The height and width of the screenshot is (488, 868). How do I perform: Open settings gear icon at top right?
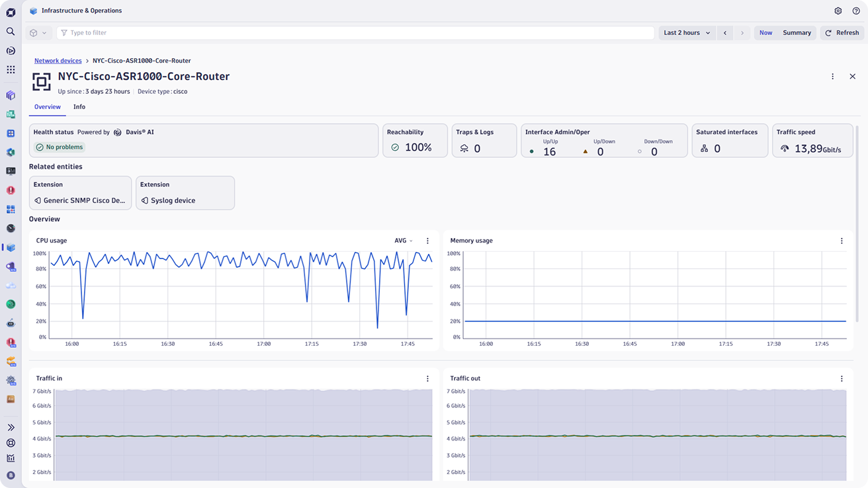tap(838, 11)
